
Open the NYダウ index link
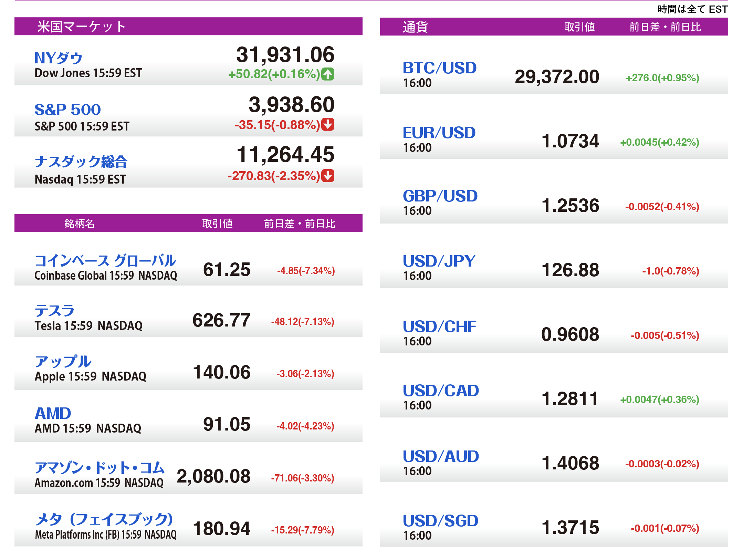click(58, 58)
